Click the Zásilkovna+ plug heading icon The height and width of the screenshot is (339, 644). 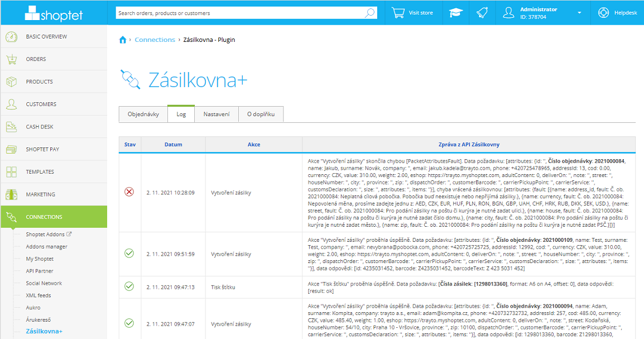[x=131, y=79]
